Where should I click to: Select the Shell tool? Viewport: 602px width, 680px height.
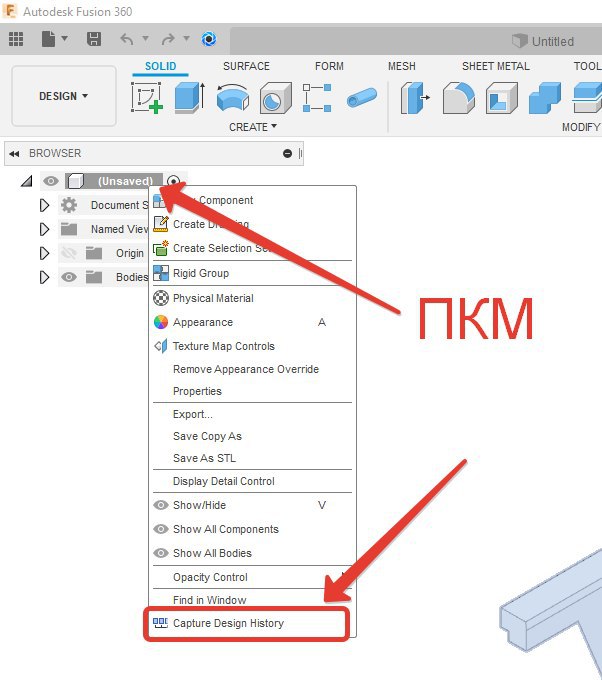click(x=502, y=98)
